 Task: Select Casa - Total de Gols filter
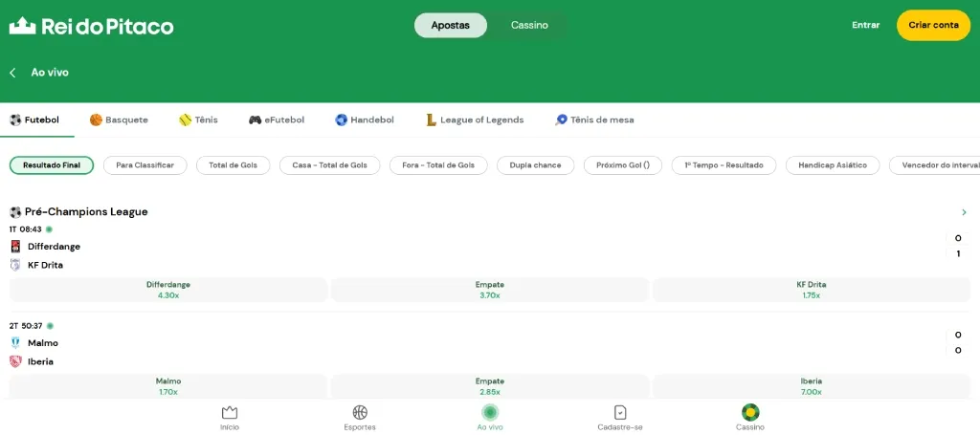click(x=329, y=165)
